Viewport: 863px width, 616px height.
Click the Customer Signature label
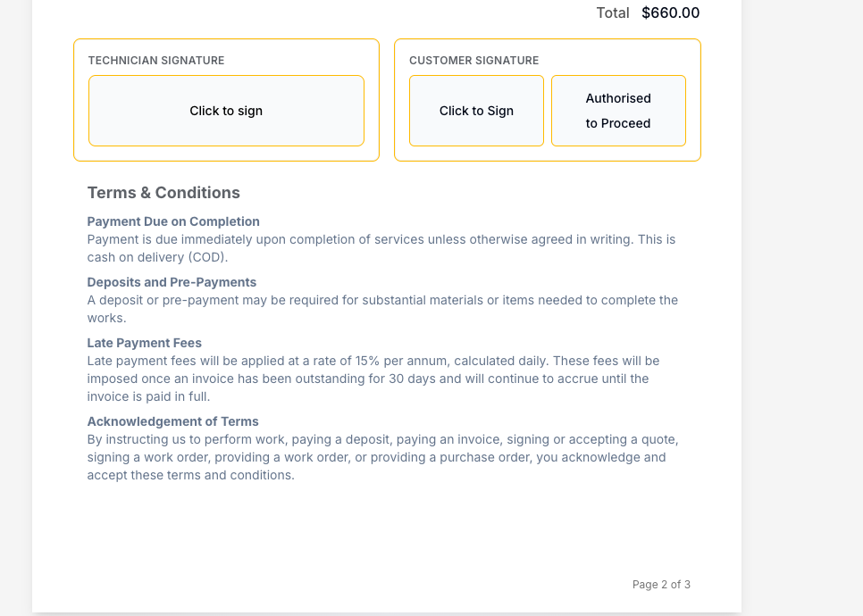pos(473,61)
